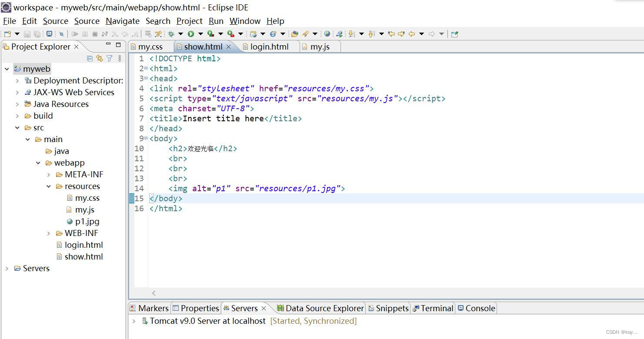Image resolution: width=644 pixels, height=339 pixels.
Task: Select show.html in Project Explorer
Action: pos(83,256)
